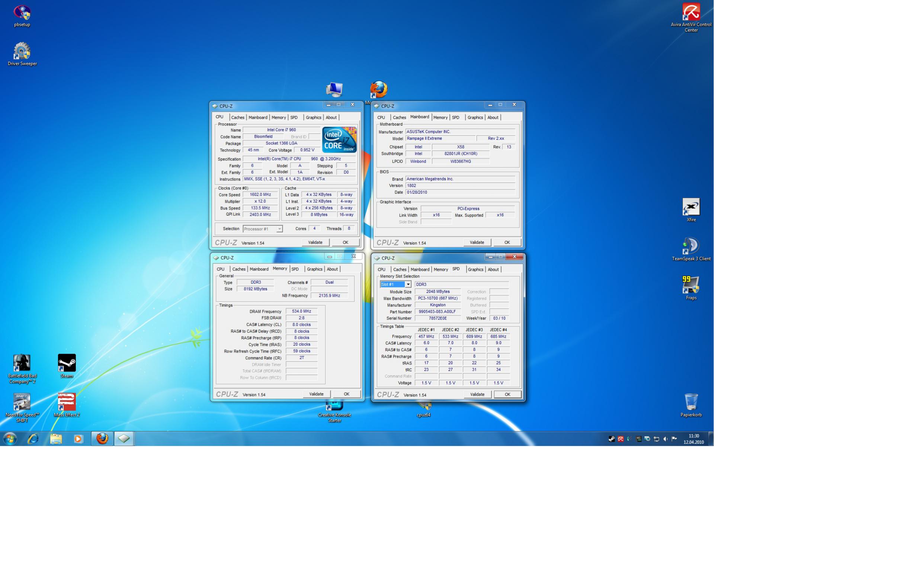Viewport: 907px width, 588px height.
Task: Open Graphics tab in the Mainboard window
Action: pyautogui.click(x=475, y=118)
